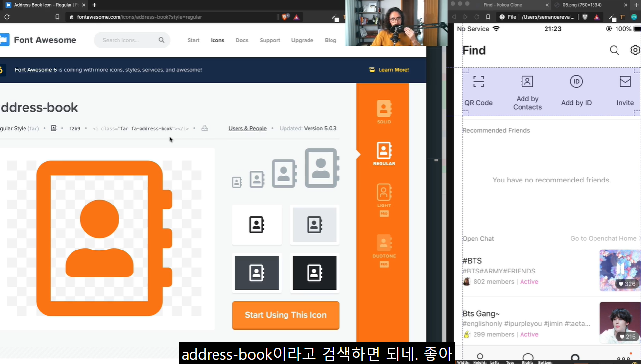
Task: Click the Start Using This Icon button
Action: [285, 315]
